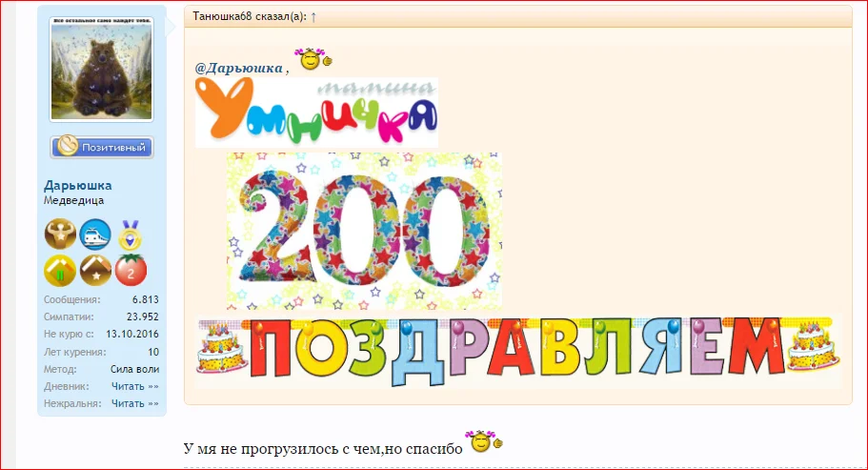This screenshot has width=868, height=470.
Task: Open the Дневник Читать link
Action: 135,386
